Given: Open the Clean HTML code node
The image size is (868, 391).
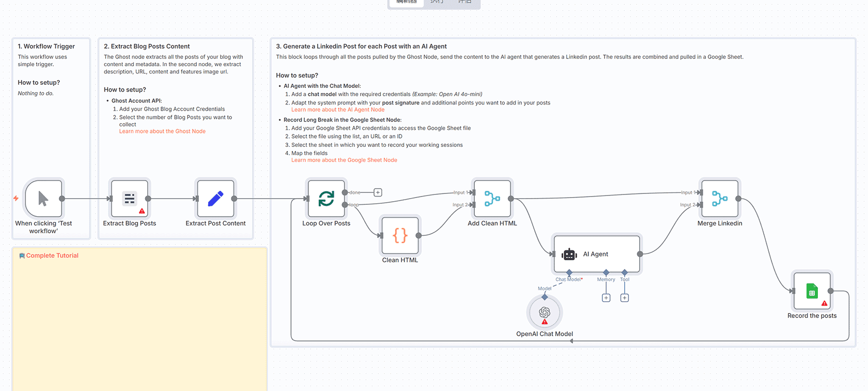Looking at the screenshot, I should coord(400,235).
